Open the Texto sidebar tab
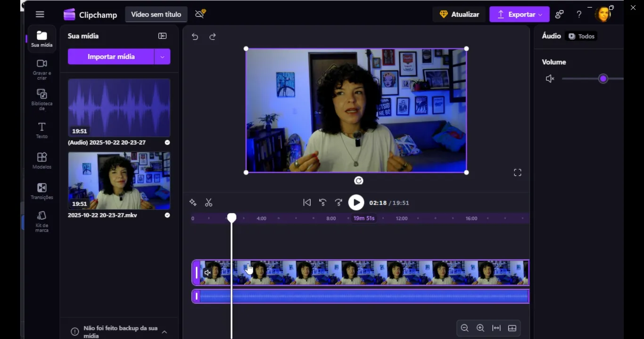The height and width of the screenshot is (339, 644). 42,130
